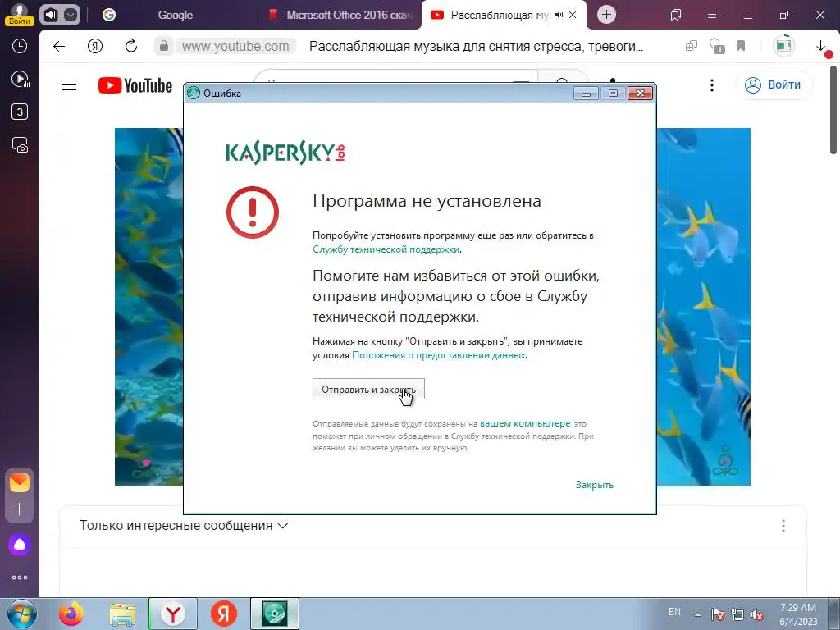
Task: Click the Закрыть link in Kaspersky dialog
Action: pyautogui.click(x=595, y=485)
